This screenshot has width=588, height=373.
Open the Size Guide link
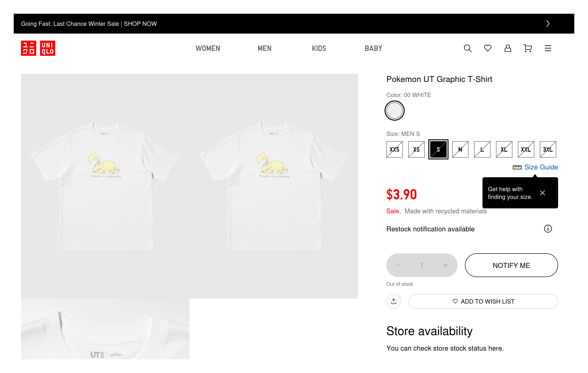[541, 167]
